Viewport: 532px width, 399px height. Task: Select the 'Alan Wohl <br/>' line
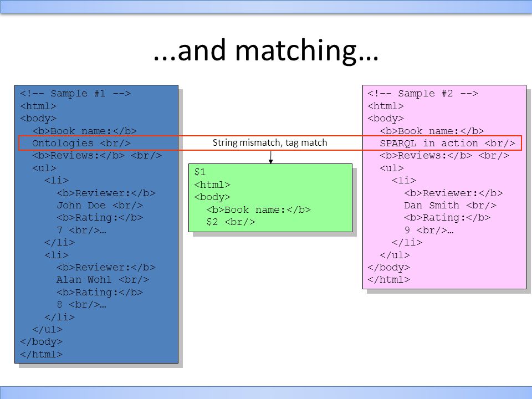(103, 279)
